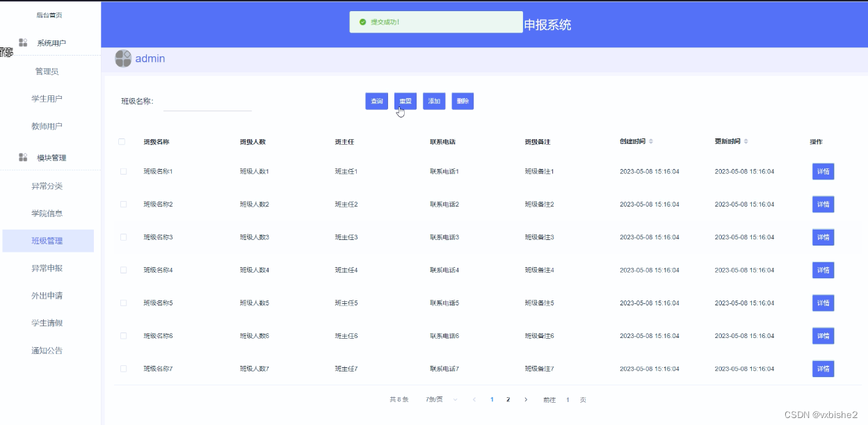Click the 模块管理 grid icon
868x425 pixels.
click(x=23, y=158)
